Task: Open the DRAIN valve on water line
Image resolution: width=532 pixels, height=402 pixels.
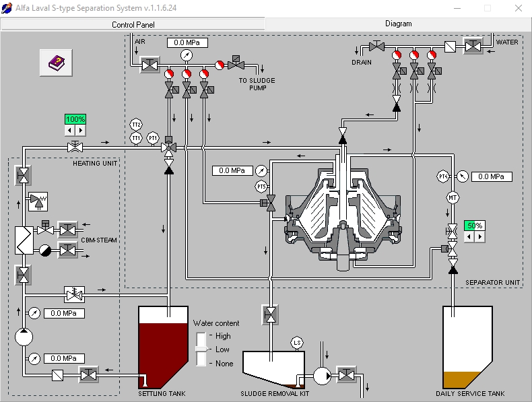Action: 376,46
